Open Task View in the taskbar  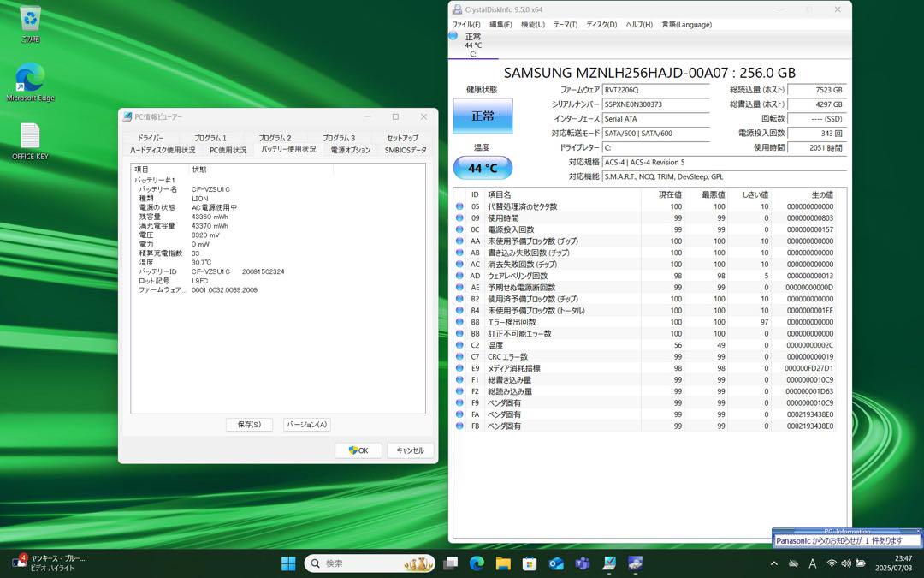451,563
